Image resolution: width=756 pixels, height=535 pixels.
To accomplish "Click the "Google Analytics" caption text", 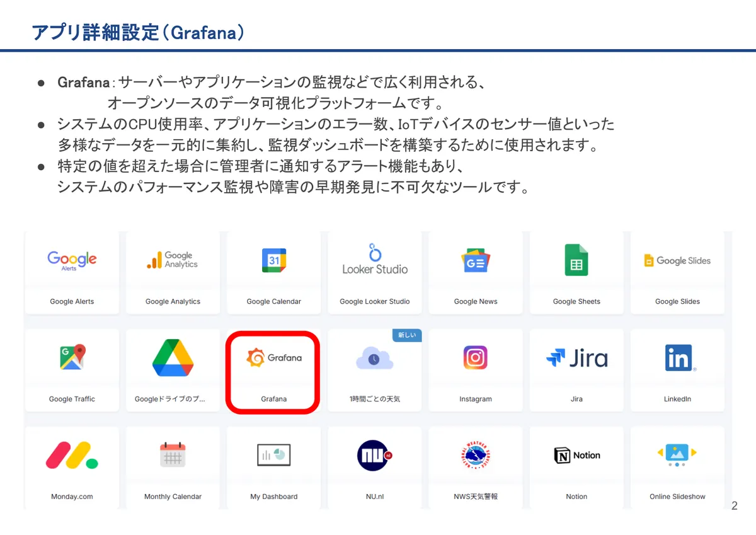I will coord(173,302).
